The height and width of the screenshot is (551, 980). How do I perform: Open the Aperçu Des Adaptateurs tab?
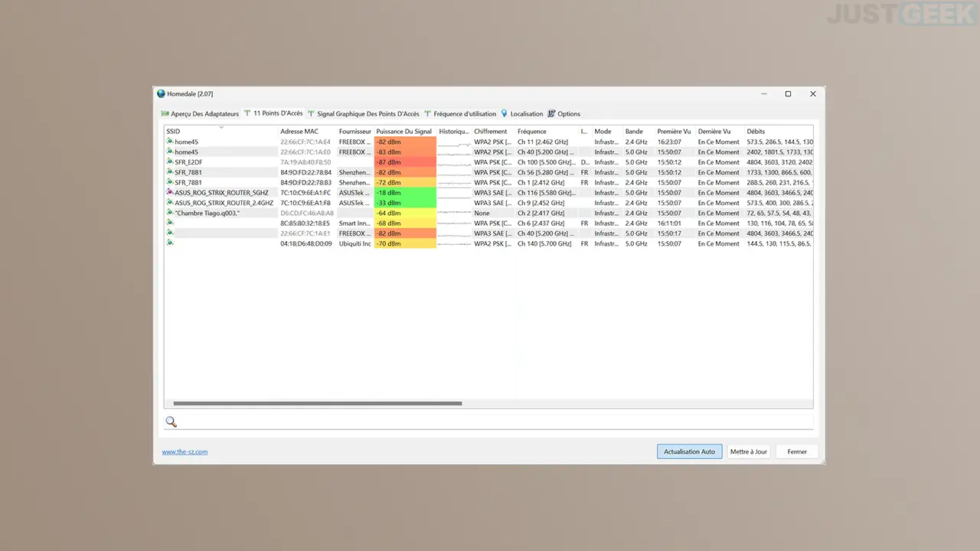tap(200, 114)
